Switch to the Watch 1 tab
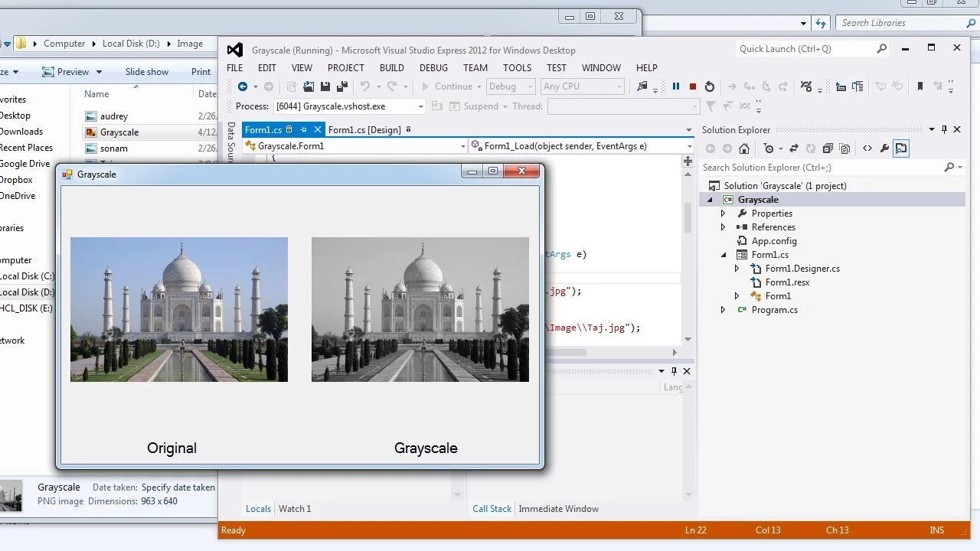This screenshot has width=980, height=551. point(295,509)
